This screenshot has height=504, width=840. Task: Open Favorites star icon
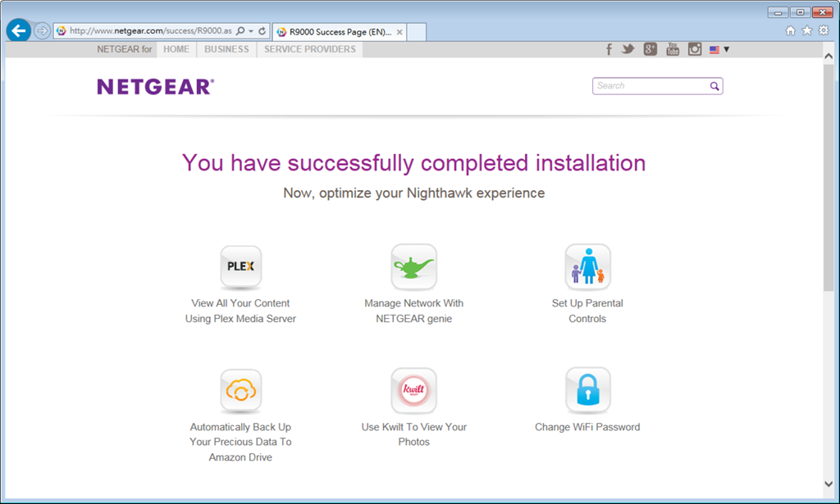click(x=807, y=30)
